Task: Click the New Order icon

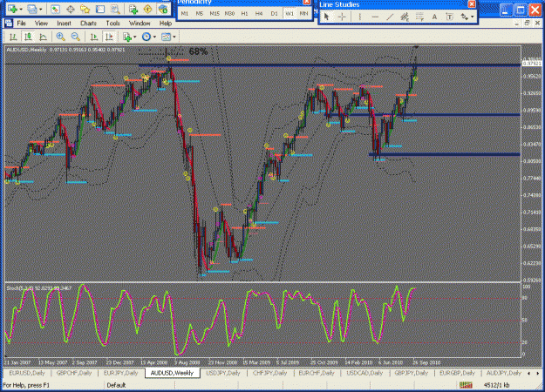Action: (133, 9)
